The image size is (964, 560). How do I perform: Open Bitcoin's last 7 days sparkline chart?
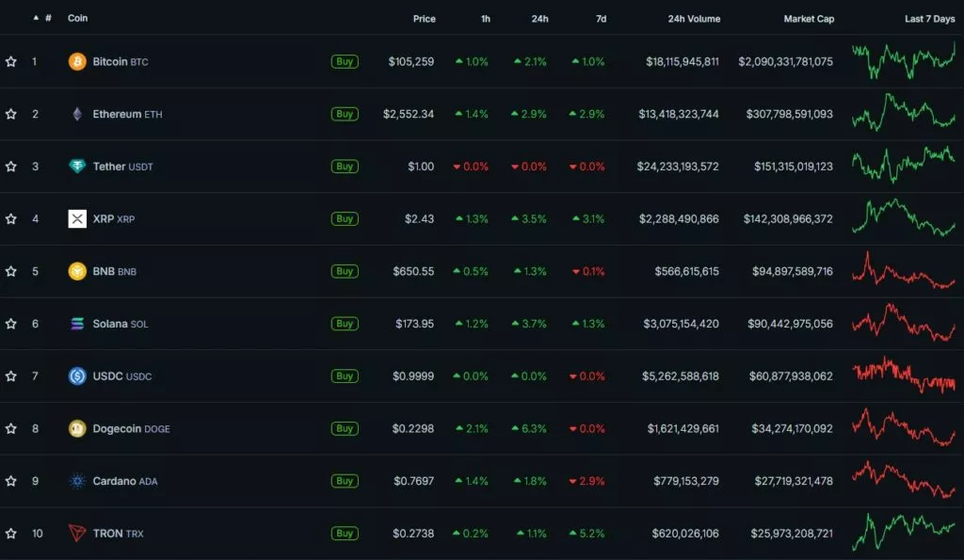903,61
